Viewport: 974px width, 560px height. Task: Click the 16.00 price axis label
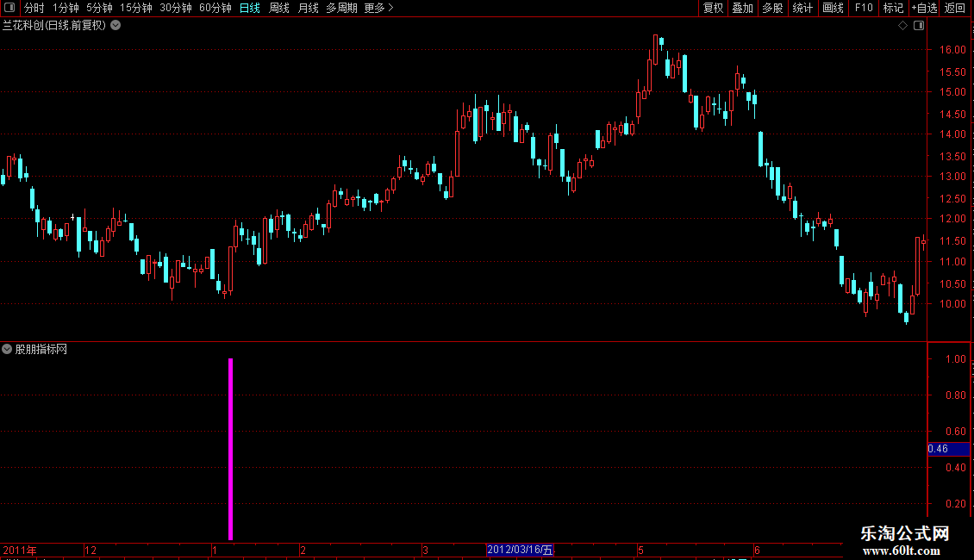pyautogui.click(x=952, y=50)
